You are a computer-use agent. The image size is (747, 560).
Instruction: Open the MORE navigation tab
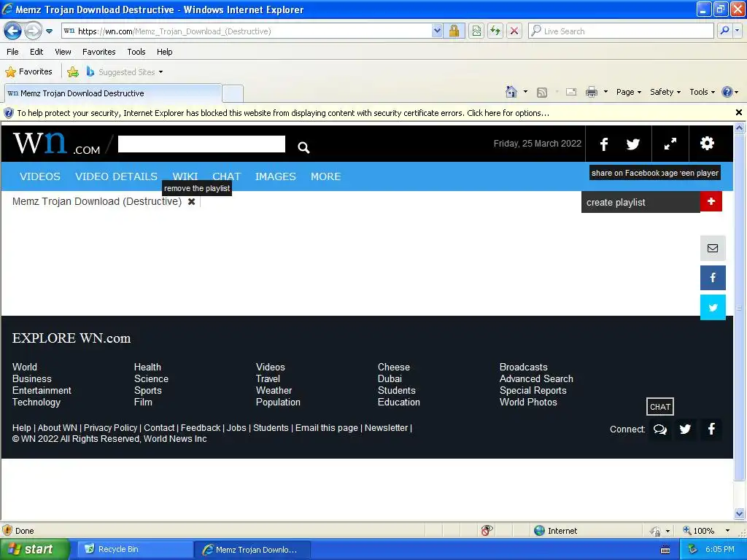(326, 176)
